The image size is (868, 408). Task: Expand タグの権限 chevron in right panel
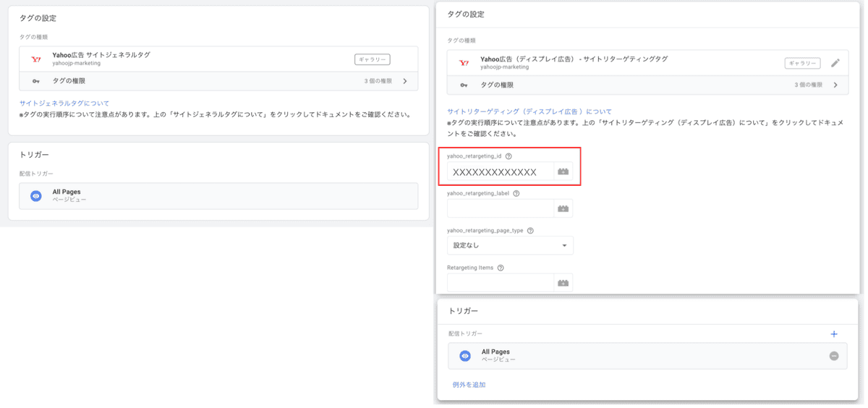tap(835, 85)
